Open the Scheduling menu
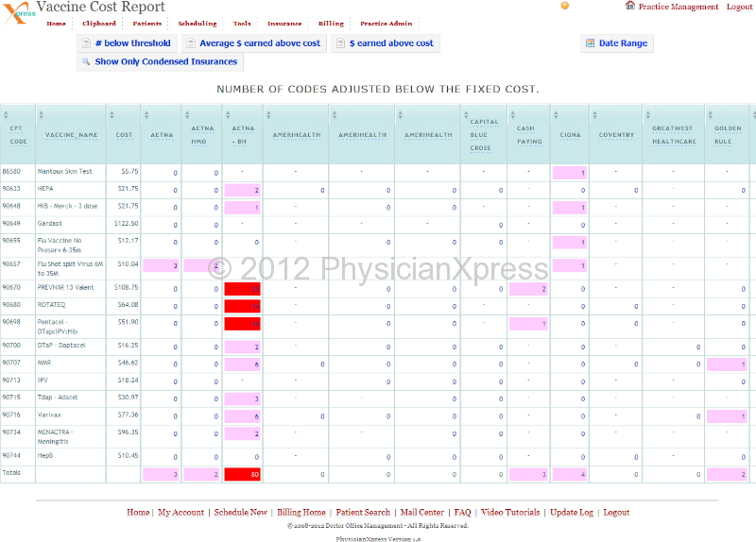This screenshot has width=756, height=542. [198, 24]
